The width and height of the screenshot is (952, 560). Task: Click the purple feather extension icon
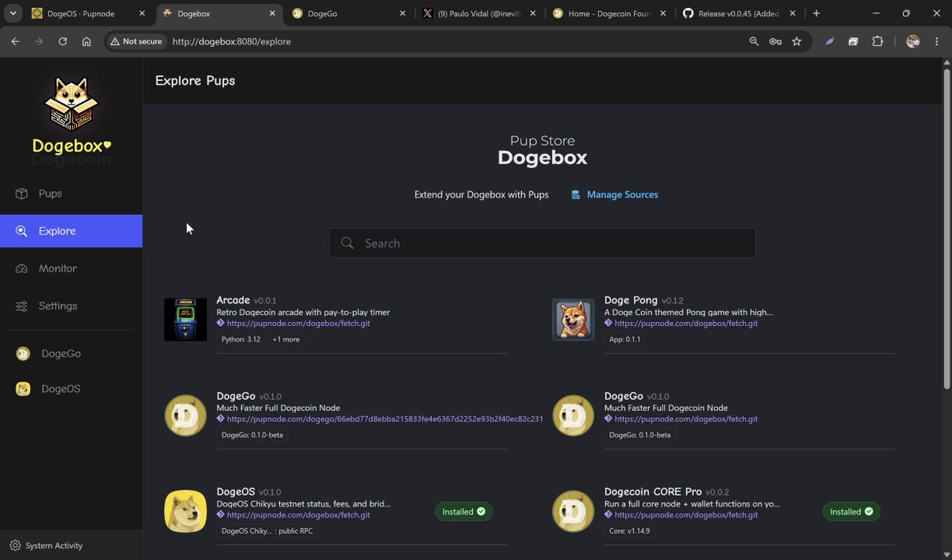tap(829, 41)
